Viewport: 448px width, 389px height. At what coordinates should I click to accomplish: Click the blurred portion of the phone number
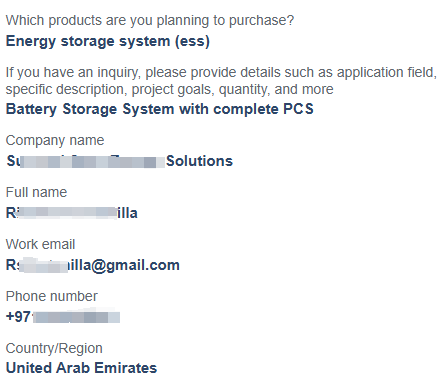76,317
